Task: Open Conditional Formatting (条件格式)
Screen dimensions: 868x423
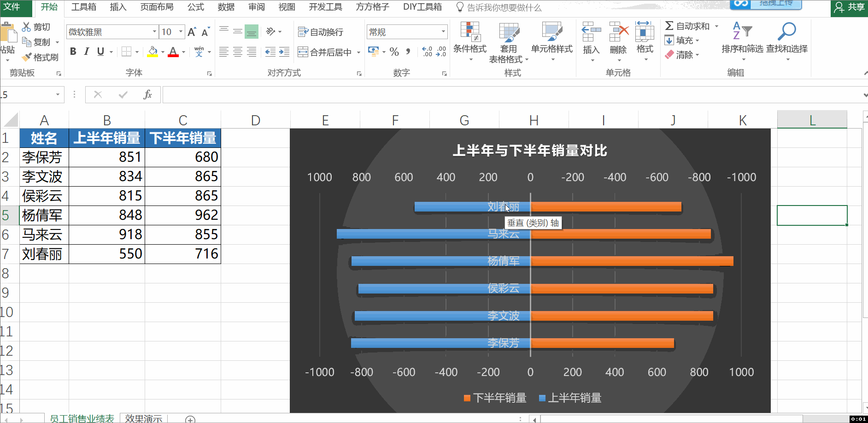Action: click(x=470, y=42)
